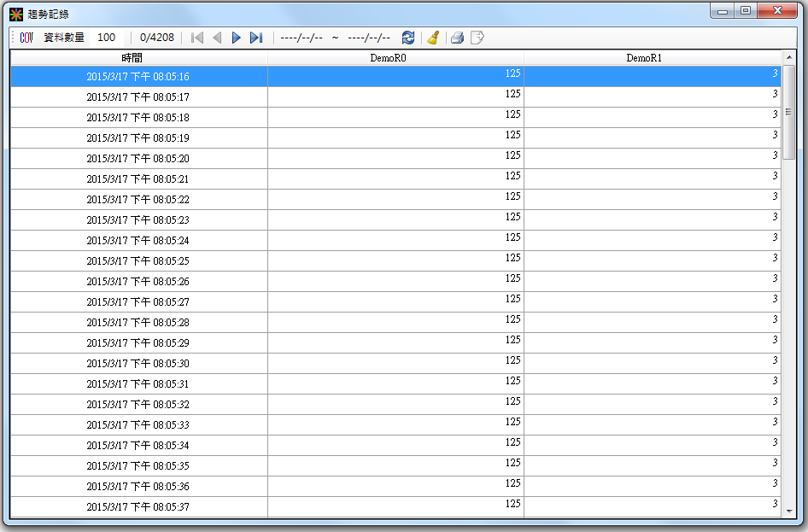The height and width of the screenshot is (532, 808).
Task: Click the DemoR1 column header
Action: (x=652, y=58)
